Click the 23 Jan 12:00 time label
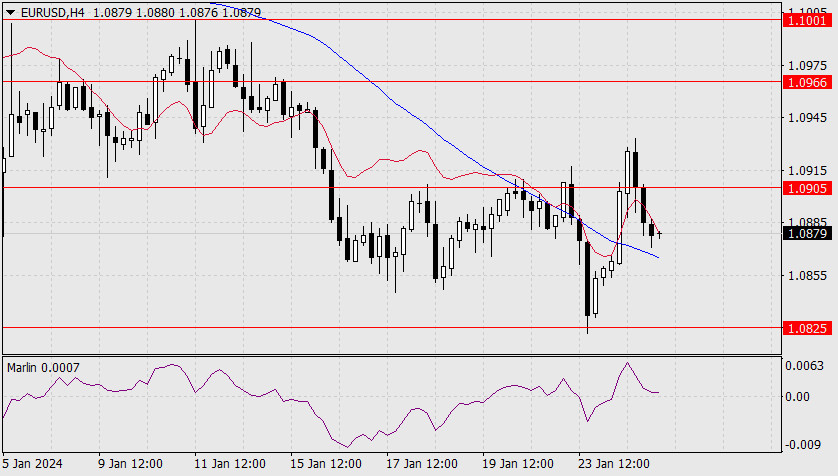The height and width of the screenshot is (476, 838). point(614,463)
